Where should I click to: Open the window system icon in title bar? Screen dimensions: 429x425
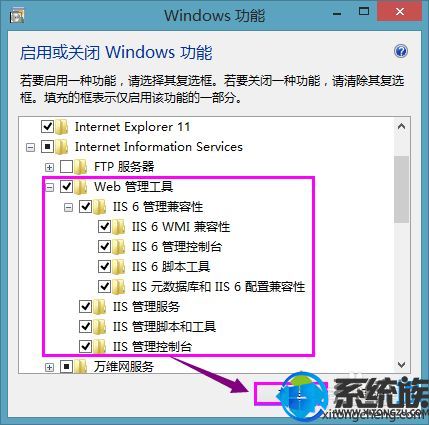[x=17, y=16]
